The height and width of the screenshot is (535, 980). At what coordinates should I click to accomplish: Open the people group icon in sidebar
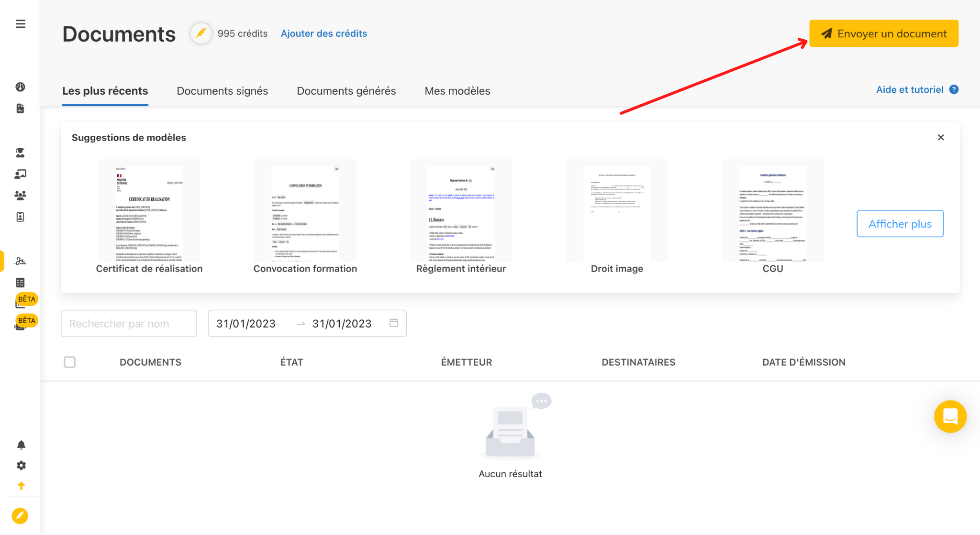pos(20,195)
